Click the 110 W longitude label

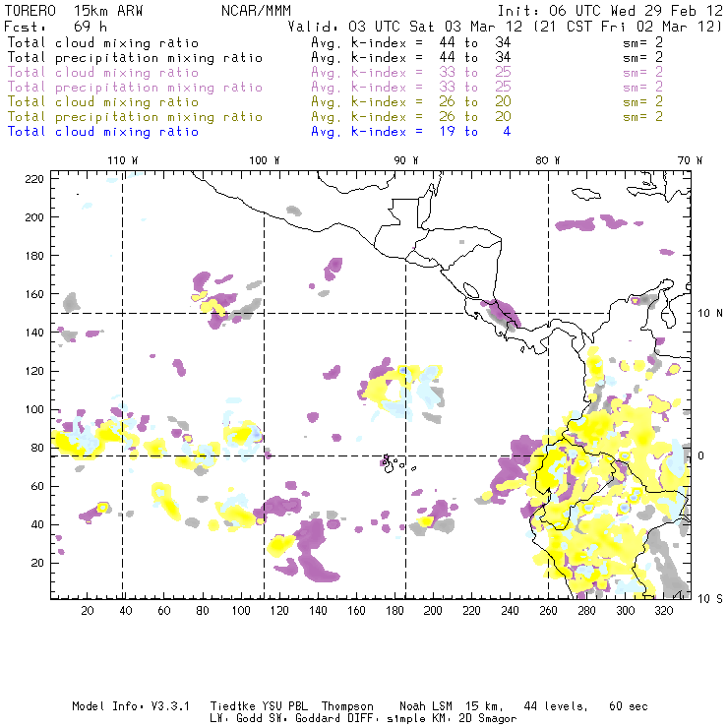tap(123, 160)
